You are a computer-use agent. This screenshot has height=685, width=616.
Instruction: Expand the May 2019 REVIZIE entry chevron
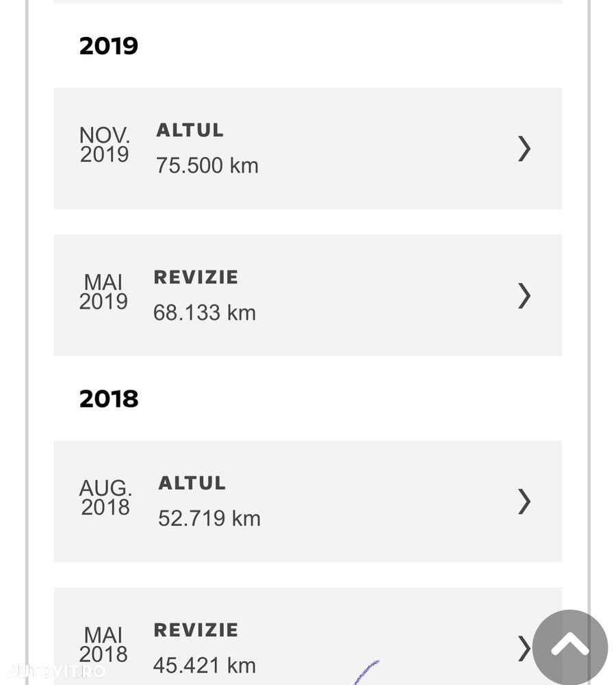point(524,295)
